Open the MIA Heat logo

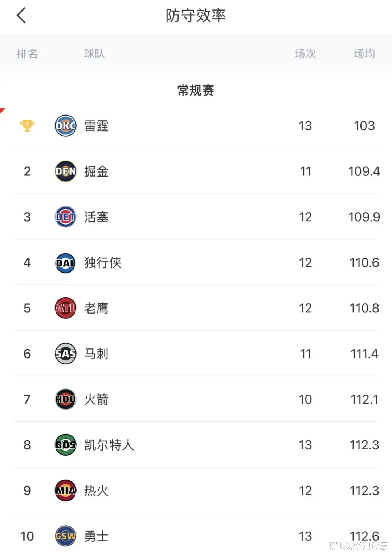pos(65,491)
